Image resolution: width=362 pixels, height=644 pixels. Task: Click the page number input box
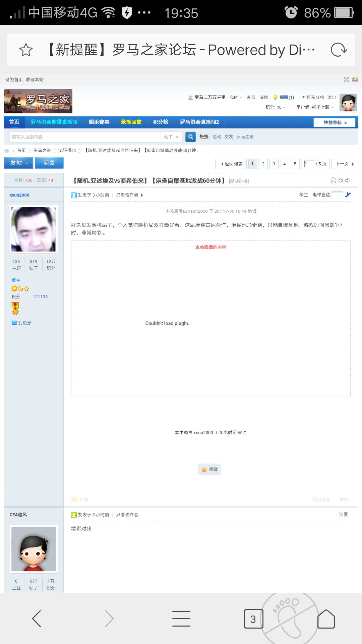tap(309, 164)
